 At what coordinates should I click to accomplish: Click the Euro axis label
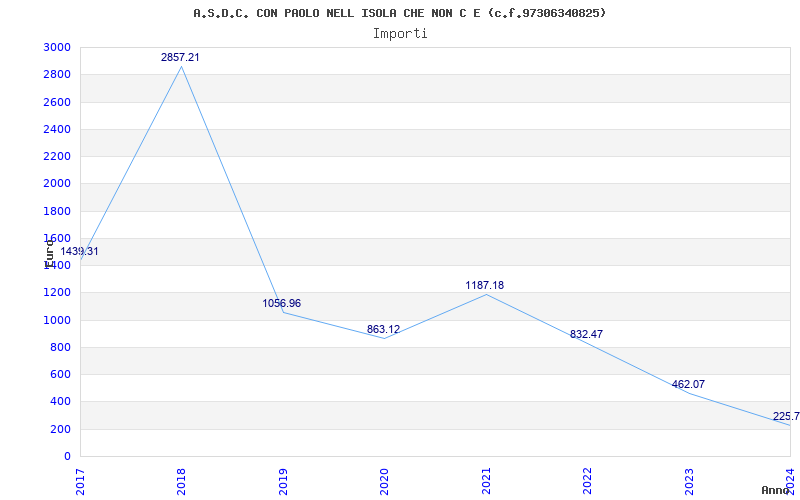click(x=49, y=253)
